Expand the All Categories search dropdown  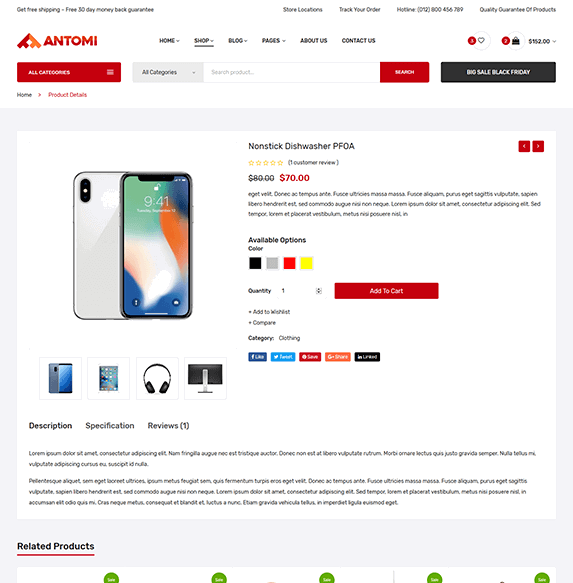coord(168,72)
